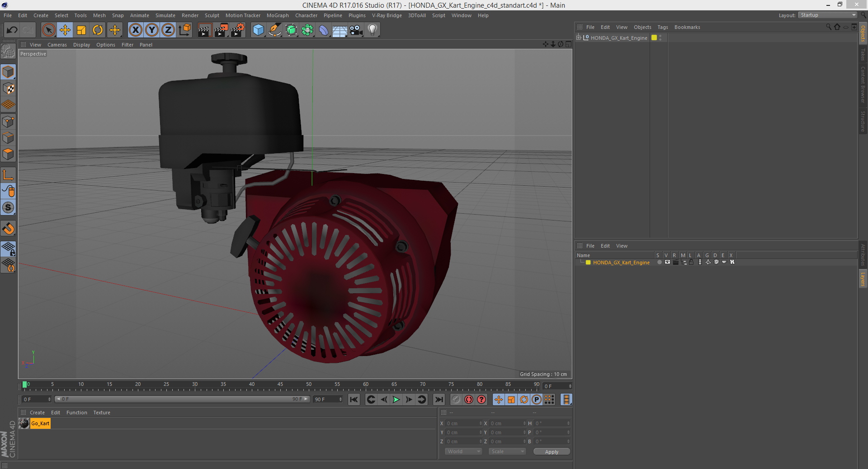This screenshot has height=469, width=868.
Task: Toggle position keyframe recording
Action: (x=498, y=399)
